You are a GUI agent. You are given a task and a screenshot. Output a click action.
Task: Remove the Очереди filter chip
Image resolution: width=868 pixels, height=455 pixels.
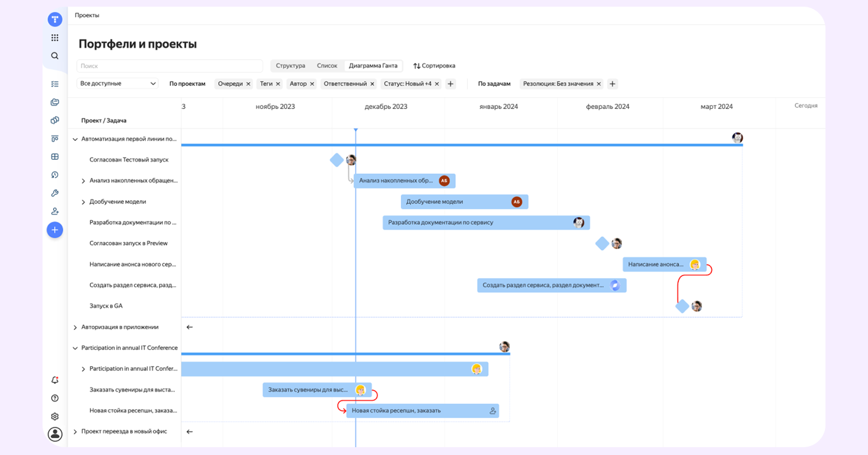(248, 84)
